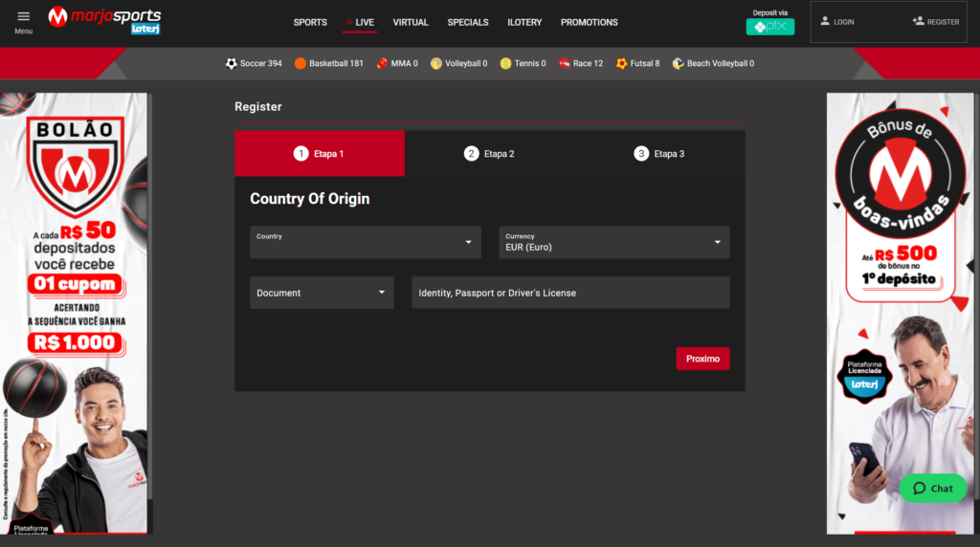Image resolution: width=980 pixels, height=547 pixels.
Task: Click the step 2 circle icon
Action: click(x=471, y=154)
